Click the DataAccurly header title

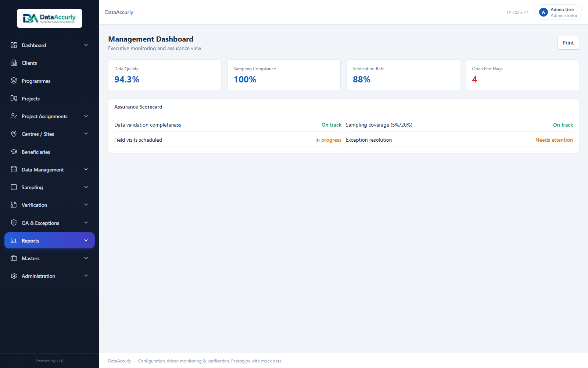[119, 12]
